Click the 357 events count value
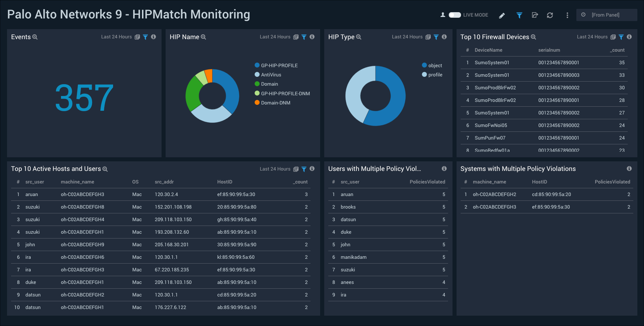 [x=84, y=98]
